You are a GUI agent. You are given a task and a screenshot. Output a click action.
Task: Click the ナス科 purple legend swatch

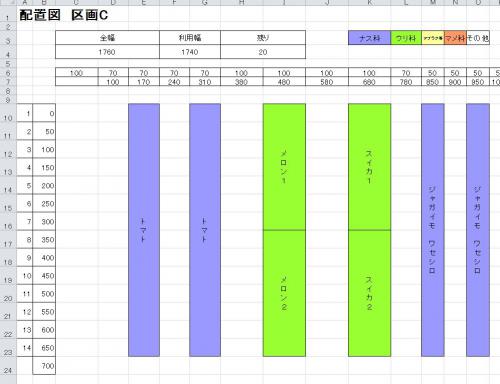click(x=369, y=38)
